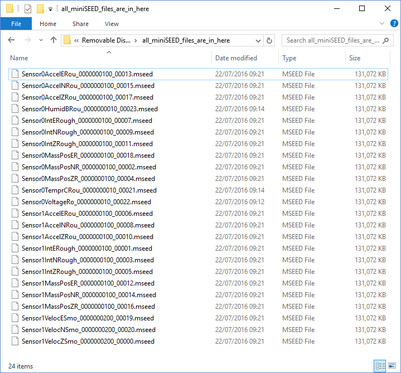Click 22/07/2016 09:12 date of Sensor0VoltageRo file
Image resolution: width=401 pixels, height=373 pixels.
pyautogui.click(x=240, y=202)
